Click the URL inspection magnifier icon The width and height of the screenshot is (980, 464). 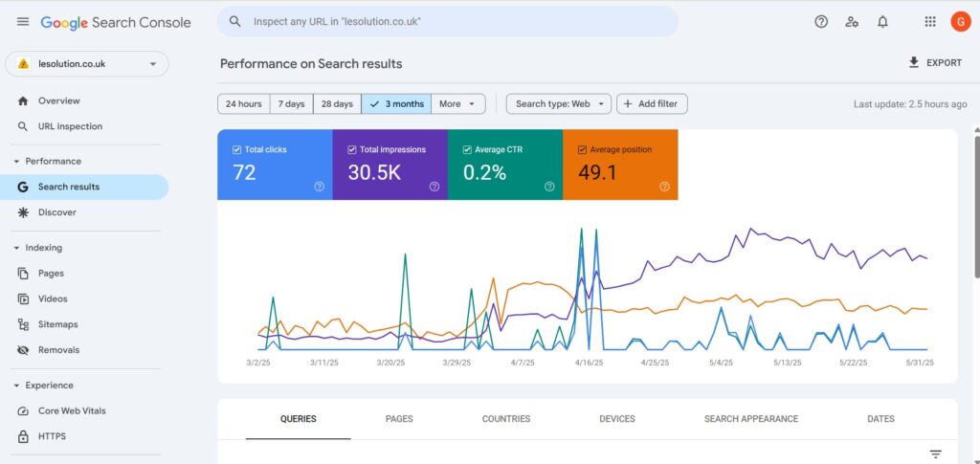(23, 126)
